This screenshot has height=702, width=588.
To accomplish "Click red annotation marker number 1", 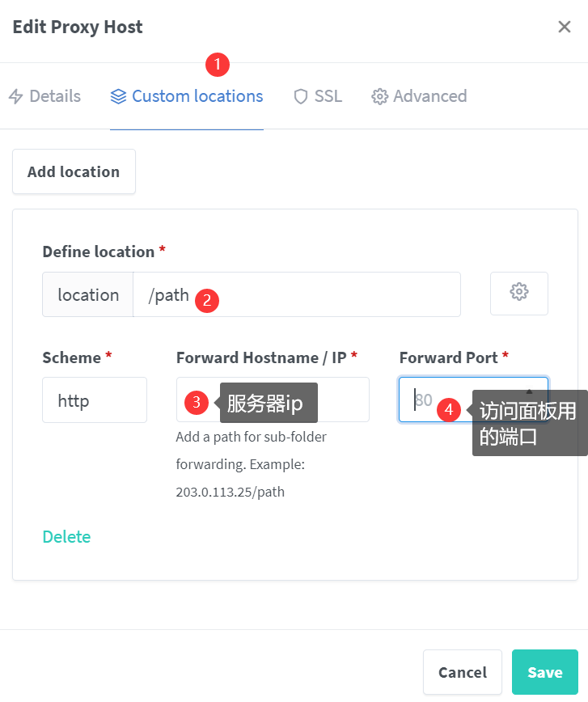I will pos(217,64).
